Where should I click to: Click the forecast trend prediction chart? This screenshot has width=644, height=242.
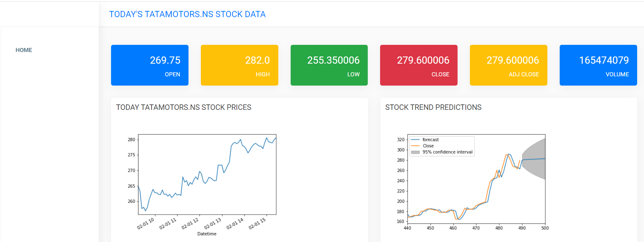pyautogui.click(x=476, y=179)
